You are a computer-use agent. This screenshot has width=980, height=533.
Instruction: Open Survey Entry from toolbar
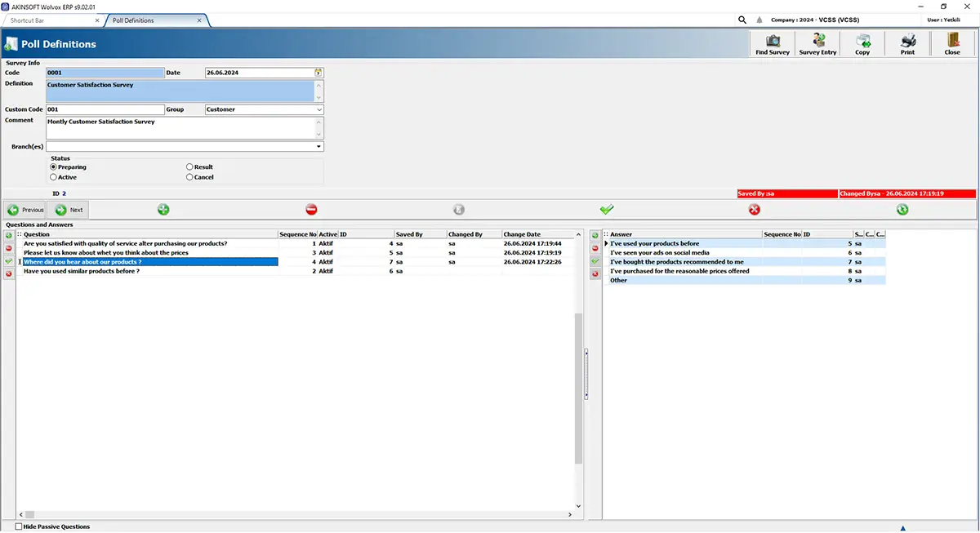coord(817,43)
